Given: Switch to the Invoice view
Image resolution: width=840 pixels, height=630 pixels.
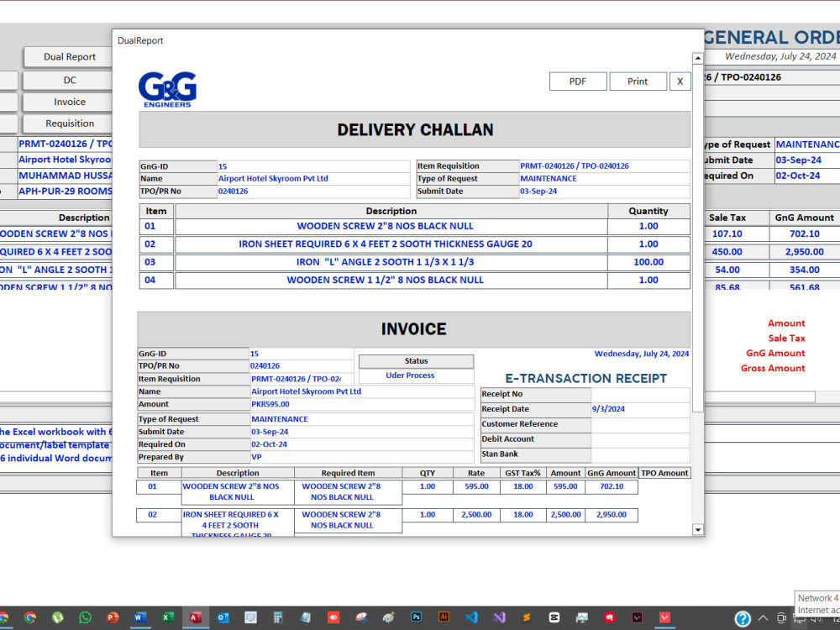Looking at the screenshot, I should 67,101.
